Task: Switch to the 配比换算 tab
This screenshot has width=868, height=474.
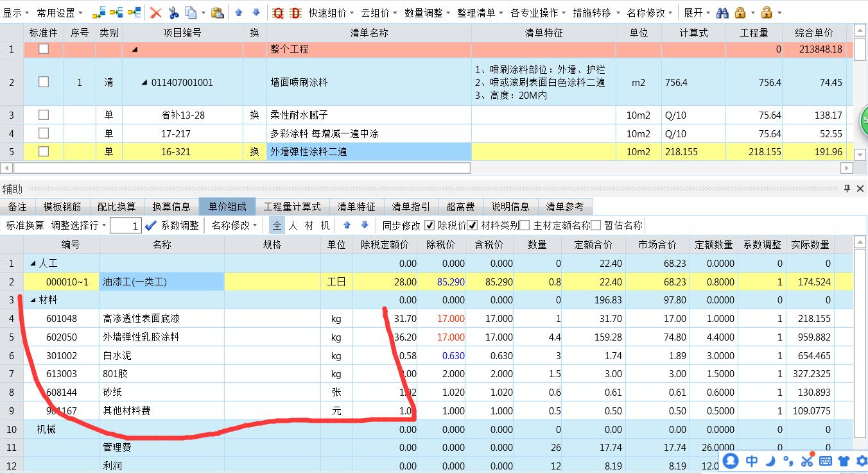Action: click(x=117, y=207)
